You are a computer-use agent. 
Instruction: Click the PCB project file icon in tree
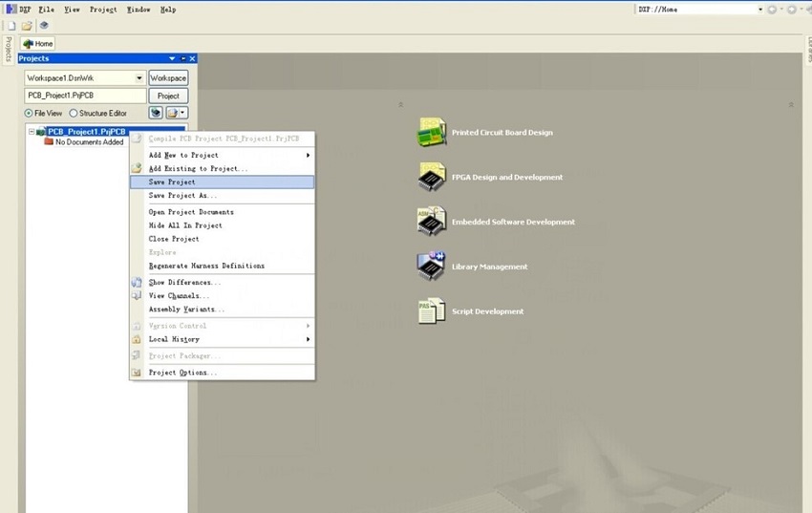pos(41,132)
